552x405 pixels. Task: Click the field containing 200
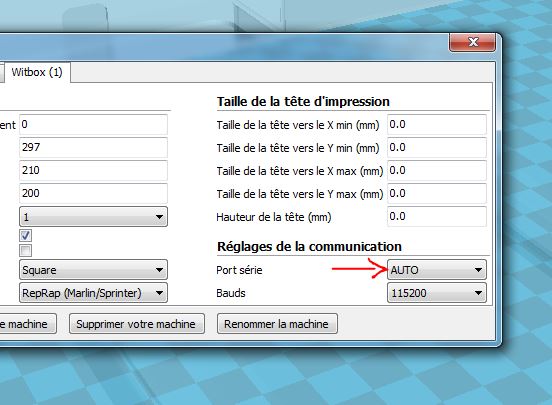[93, 193]
